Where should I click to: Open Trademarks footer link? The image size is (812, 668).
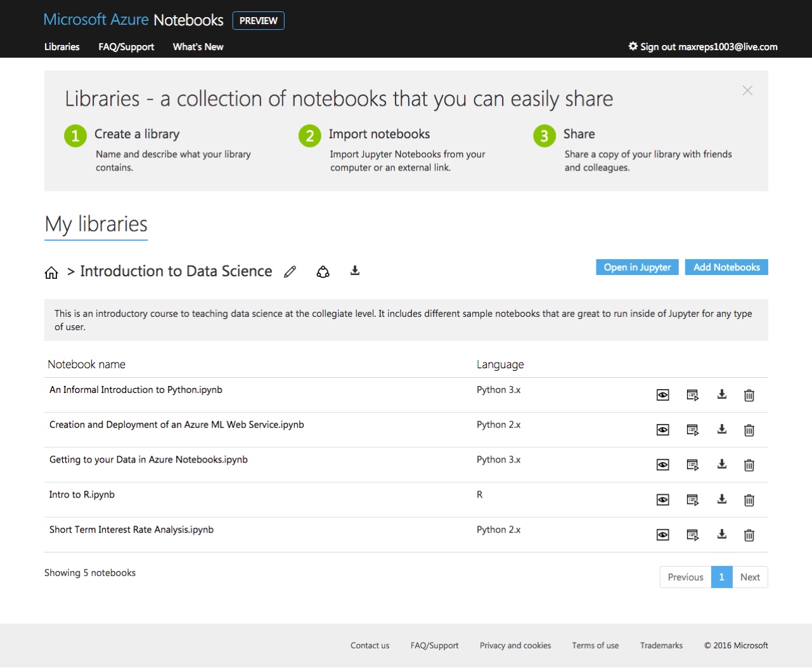click(x=661, y=646)
